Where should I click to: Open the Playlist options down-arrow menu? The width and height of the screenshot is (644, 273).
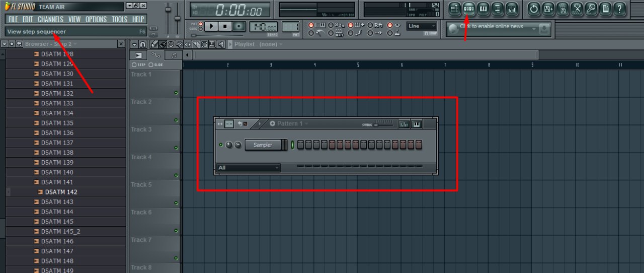tap(134, 44)
